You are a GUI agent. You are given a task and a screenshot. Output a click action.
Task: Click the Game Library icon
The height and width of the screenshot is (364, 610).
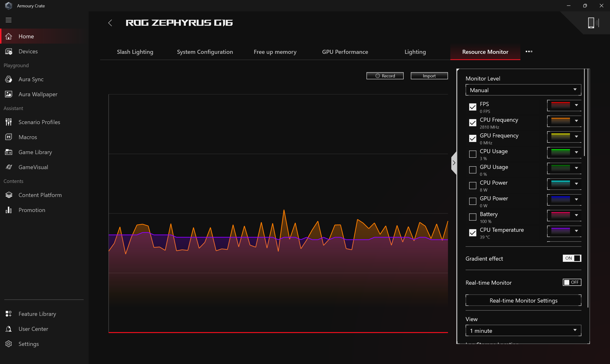pyautogui.click(x=9, y=152)
